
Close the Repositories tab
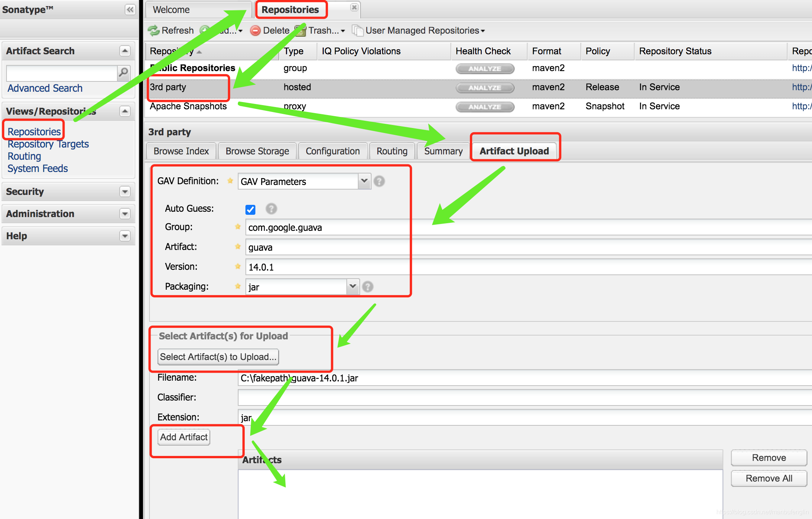[354, 7]
